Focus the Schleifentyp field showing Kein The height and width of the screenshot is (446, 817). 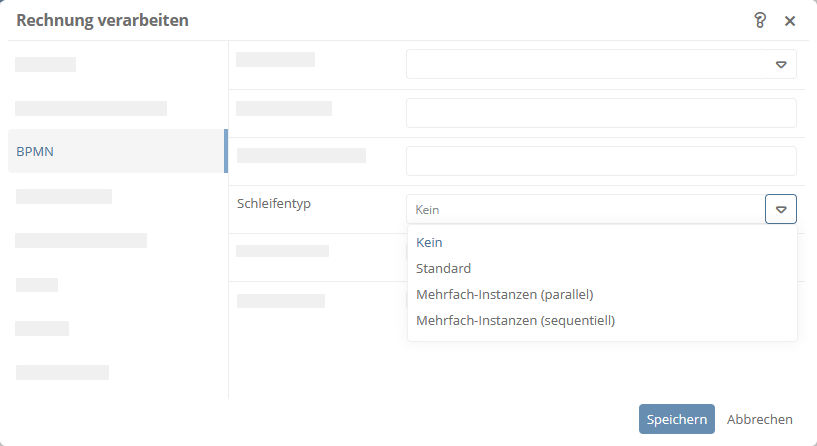(x=586, y=209)
